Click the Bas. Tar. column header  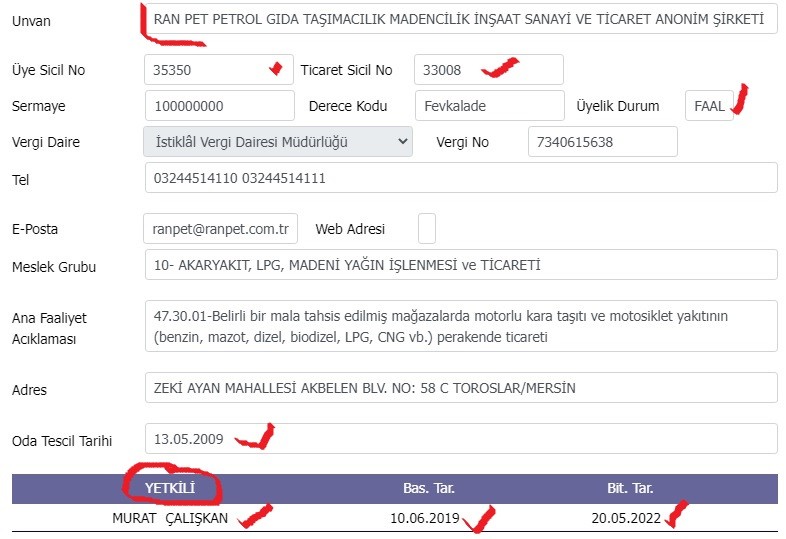click(429, 488)
